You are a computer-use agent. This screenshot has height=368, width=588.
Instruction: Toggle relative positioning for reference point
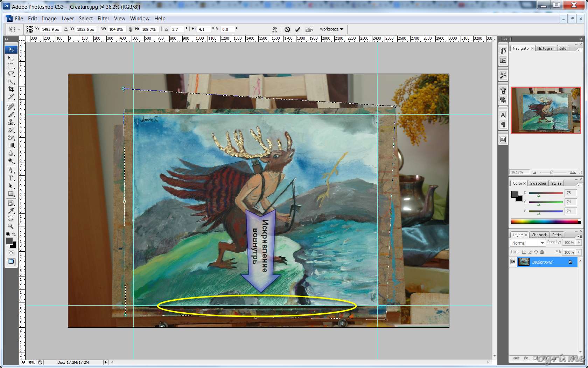(66, 29)
